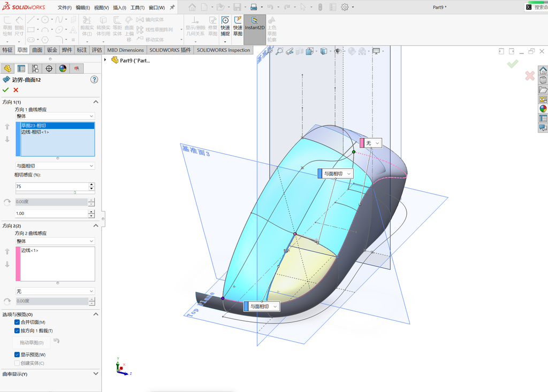Click the view settings monitor icon

[x=376, y=51]
